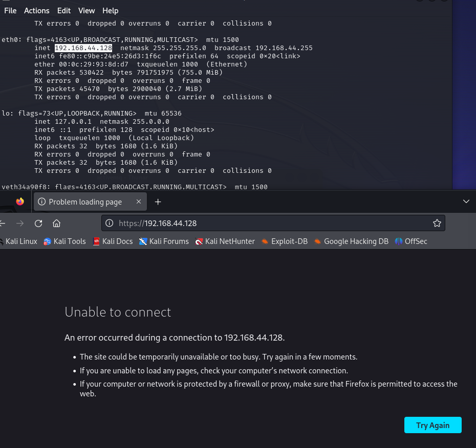Open the Help menu

(110, 10)
